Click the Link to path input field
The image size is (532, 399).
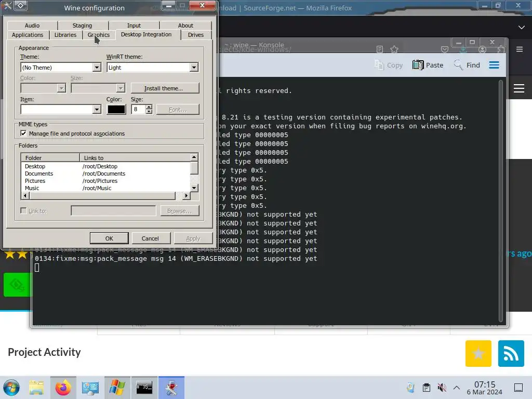pyautogui.click(x=113, y=211)
